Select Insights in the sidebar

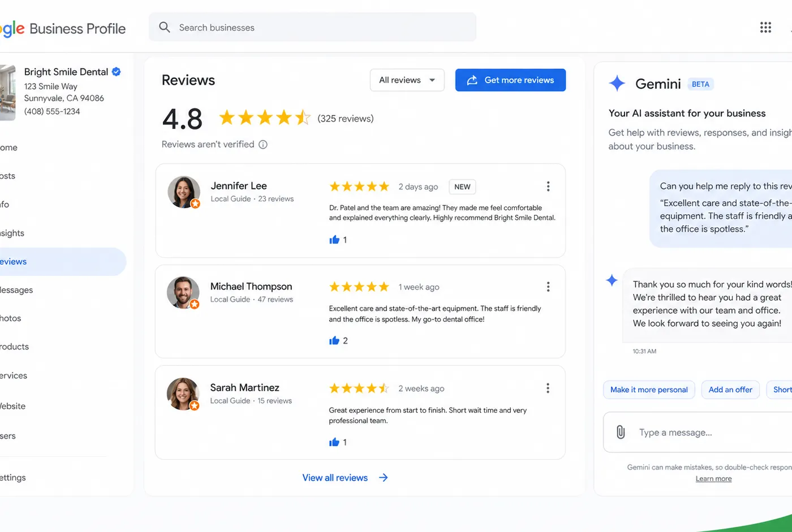(x=12, y=233)
